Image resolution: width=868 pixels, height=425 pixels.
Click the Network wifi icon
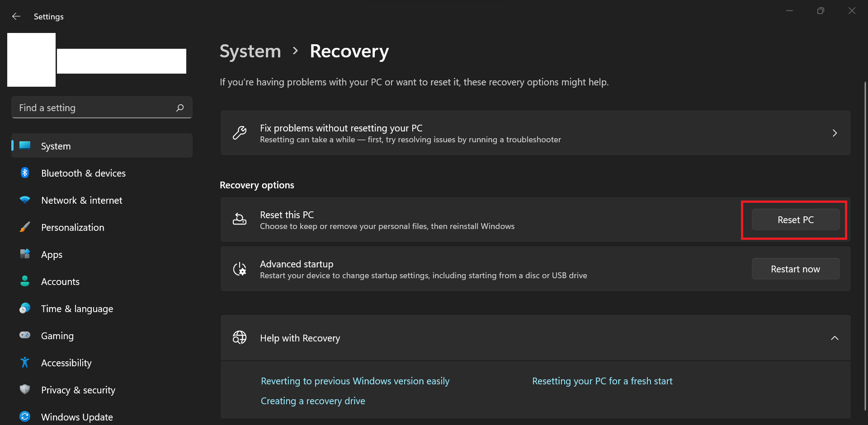[25, 200]
